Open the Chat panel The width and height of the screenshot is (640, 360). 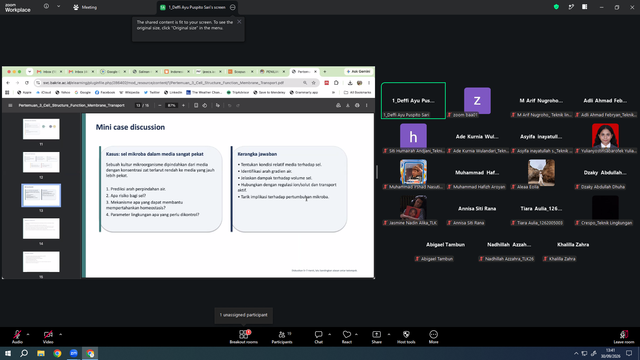(x=318, y=337)
